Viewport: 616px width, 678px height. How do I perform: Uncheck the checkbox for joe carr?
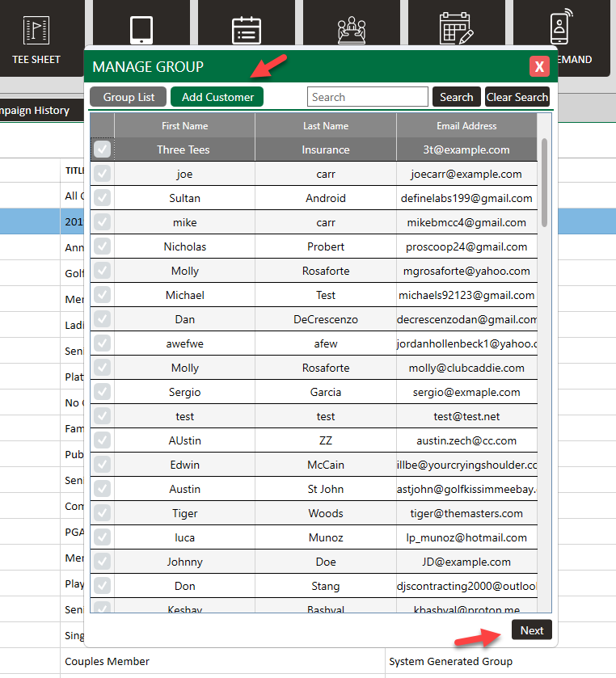click(102, 174)
